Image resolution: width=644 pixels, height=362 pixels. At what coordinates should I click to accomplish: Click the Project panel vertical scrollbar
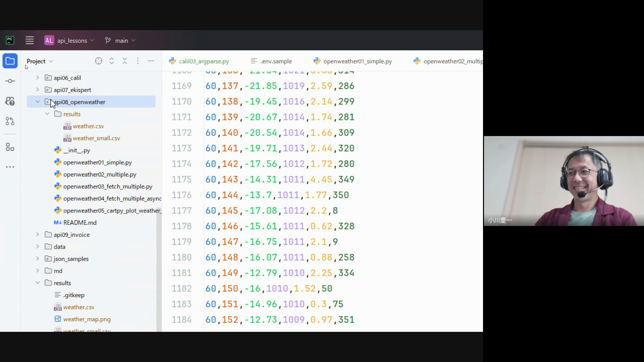point(159,268)
